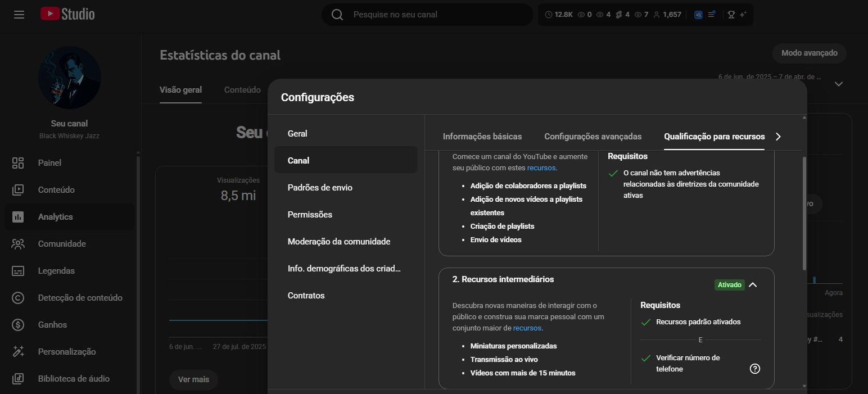Select Padrões de envio settings section
The width and height of the screenshot is (868, 394).
click(x=320, y=188)
